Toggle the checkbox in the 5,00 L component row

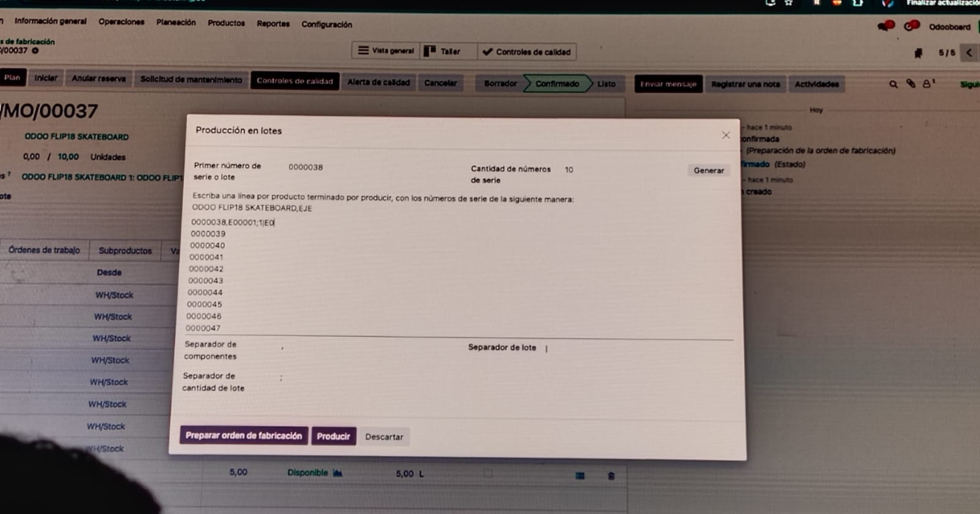tap(488, 474)
